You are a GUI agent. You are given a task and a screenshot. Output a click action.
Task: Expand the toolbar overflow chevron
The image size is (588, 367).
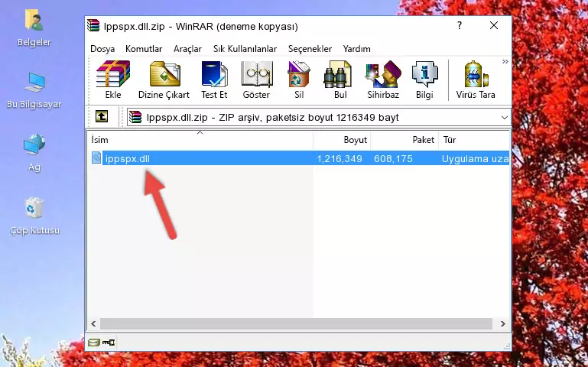tap(505, 61)
